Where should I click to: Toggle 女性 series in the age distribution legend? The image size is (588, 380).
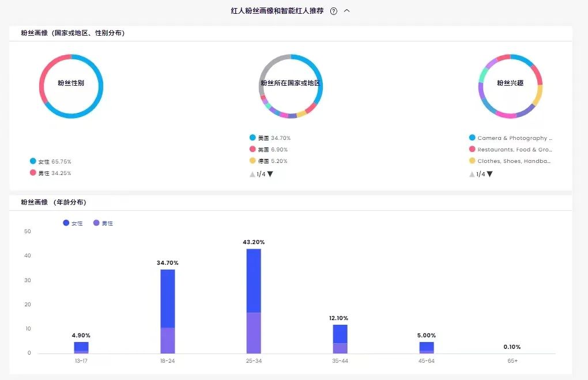click(x=73, y=223)
